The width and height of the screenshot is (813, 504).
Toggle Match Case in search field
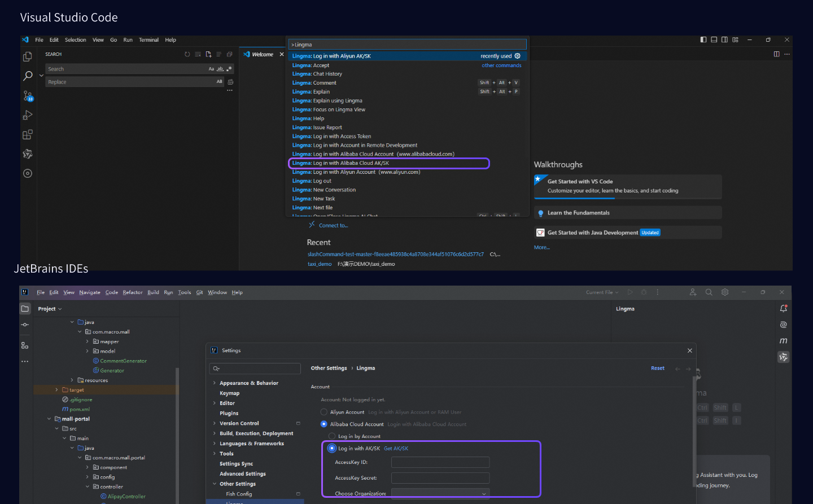(x=211, y=69)
